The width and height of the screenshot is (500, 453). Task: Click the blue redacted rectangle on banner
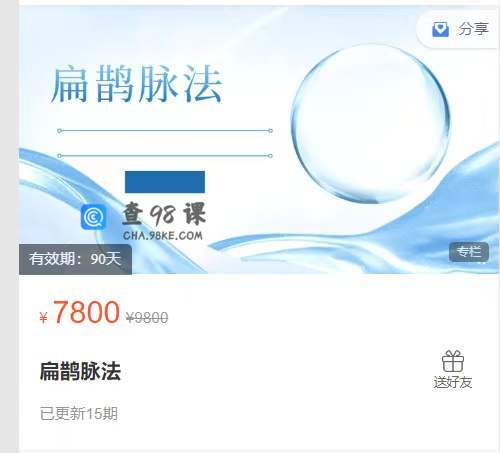[x=165, y=182]
